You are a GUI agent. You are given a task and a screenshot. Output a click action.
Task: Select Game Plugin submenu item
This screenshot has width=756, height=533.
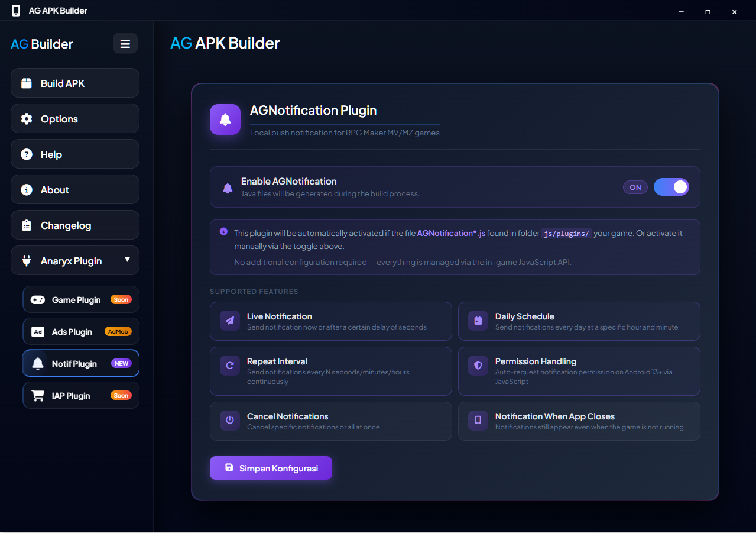pyautogui.click(x=81, y=299)
